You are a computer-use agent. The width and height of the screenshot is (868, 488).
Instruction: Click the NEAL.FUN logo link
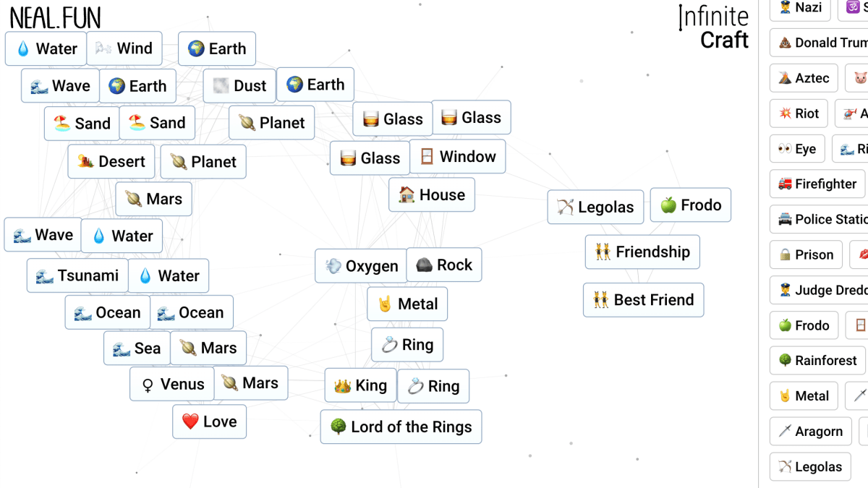[x=55, y=17]
